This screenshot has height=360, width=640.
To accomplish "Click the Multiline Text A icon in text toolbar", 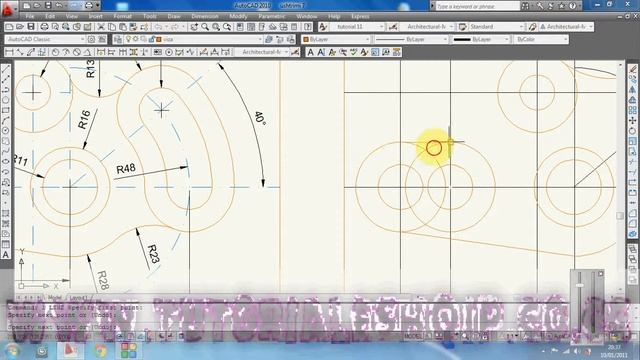I will point(311,52).
